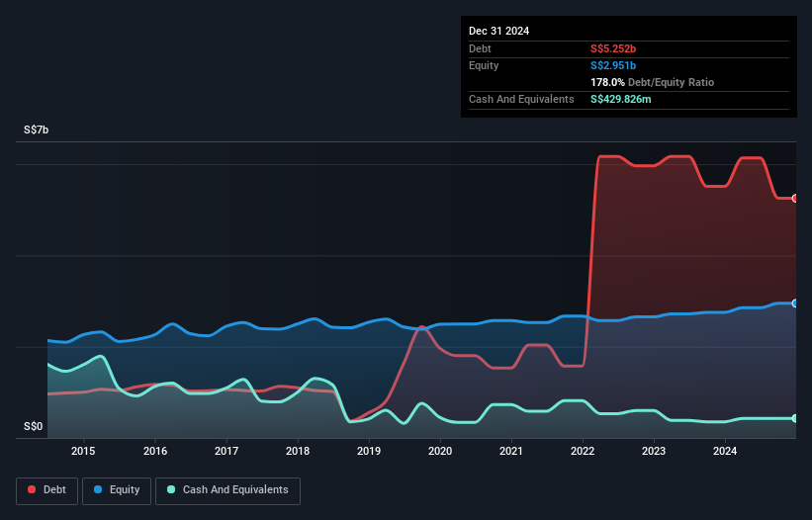Click the 2023 x-axis label

click(654, 451)
